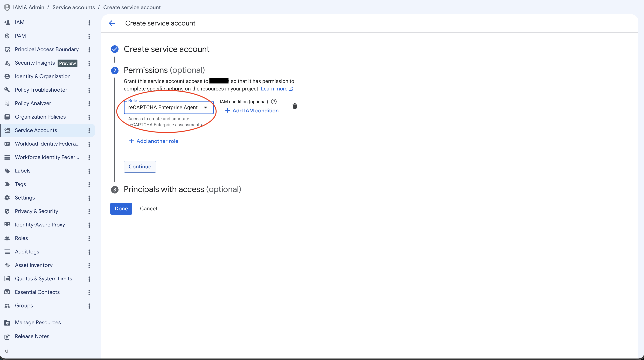The width and height of the screenshot is (644, 360).
Task: Click the Release Notes icon
Action: (x=7, y=337)
